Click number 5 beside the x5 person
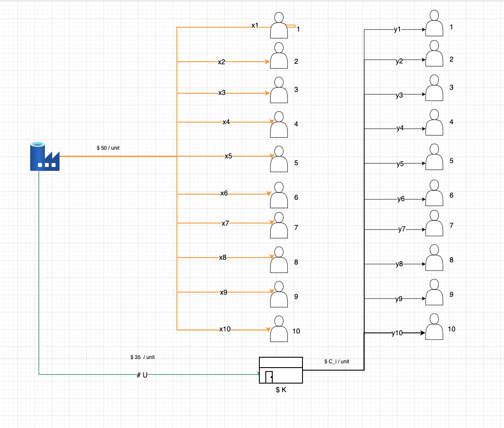The image size is (504, 428). [x=296, y=163]
